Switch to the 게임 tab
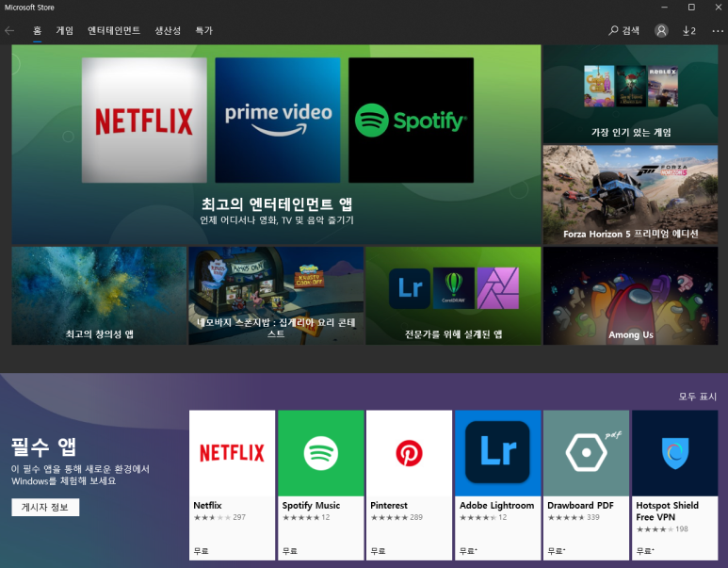The width and height of the screenshot is (728, 568). (x=65, y=31)
